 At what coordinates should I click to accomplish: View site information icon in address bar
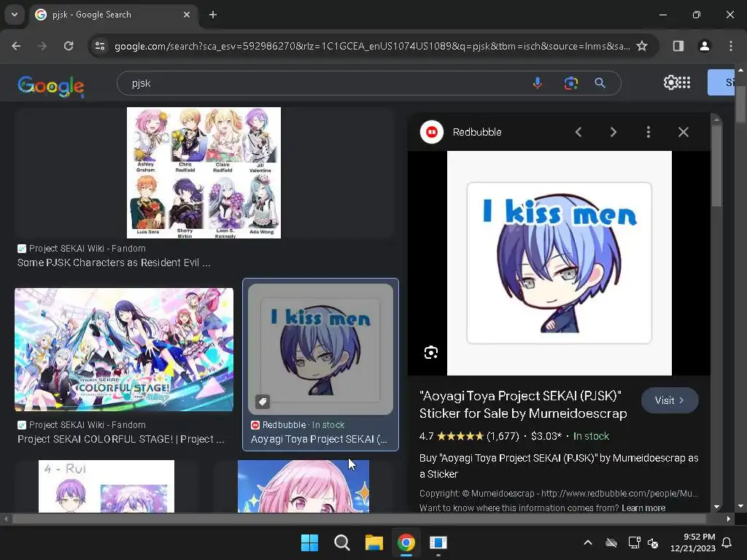pyautogui.click(x=100, y=46)
